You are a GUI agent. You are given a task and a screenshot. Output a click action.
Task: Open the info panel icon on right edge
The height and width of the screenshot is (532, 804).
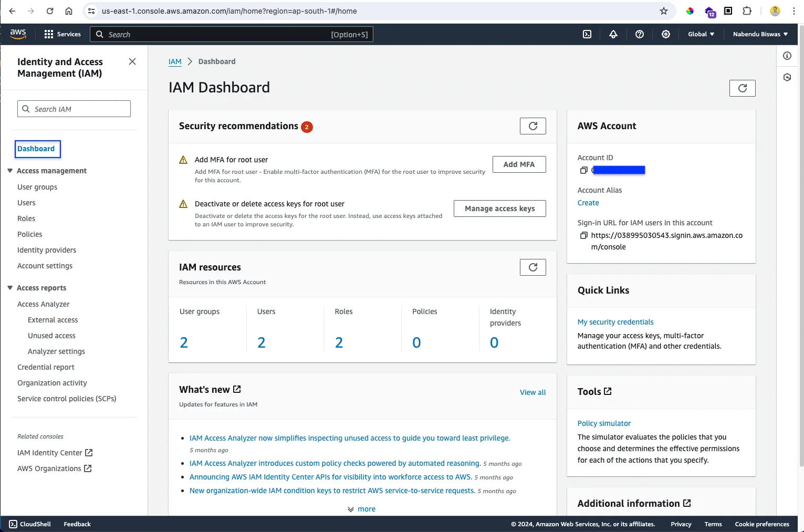(787, 56)
